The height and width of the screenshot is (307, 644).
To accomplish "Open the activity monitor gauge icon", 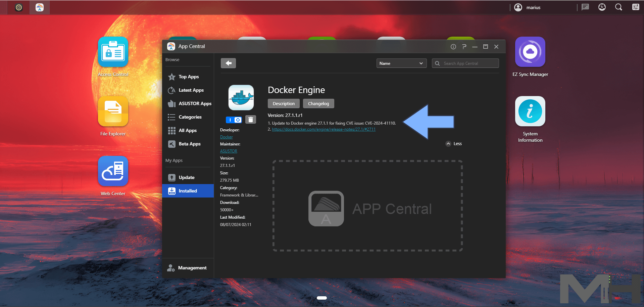I will 602,7.
